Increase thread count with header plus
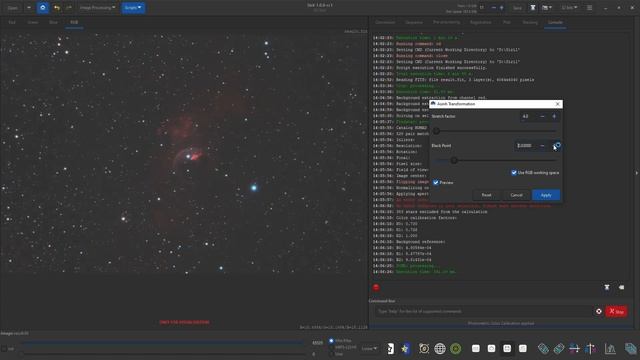This screenshot has height=360, width=640. point(502,8)
